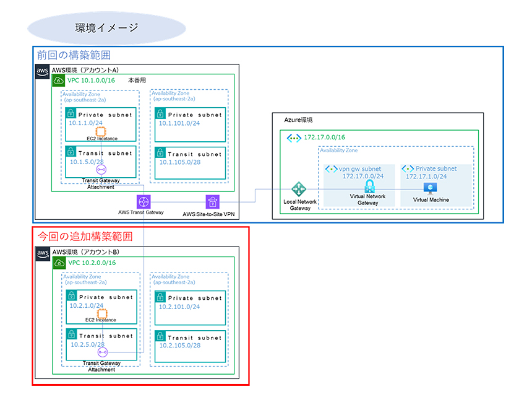The image size is (532, 397).
Task: Click EC2 Incetance label in Account A VPC
Action: (102, 139)
